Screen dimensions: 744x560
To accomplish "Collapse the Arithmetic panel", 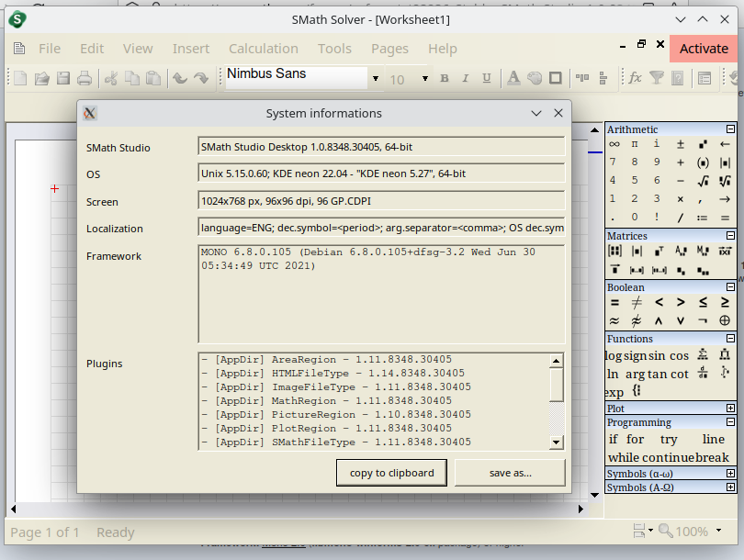I will [730, 130].
